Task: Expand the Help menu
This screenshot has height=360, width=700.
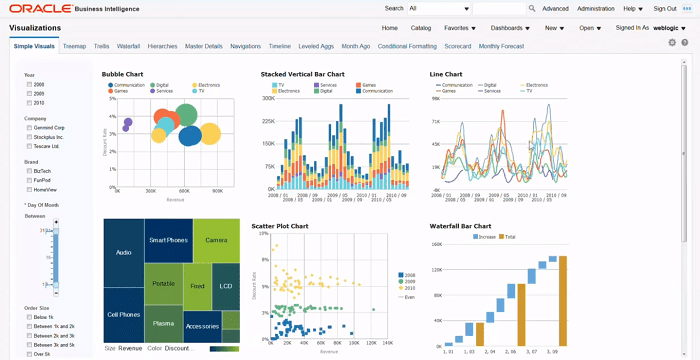Action: pyautogui.click(x=633, y=8)
